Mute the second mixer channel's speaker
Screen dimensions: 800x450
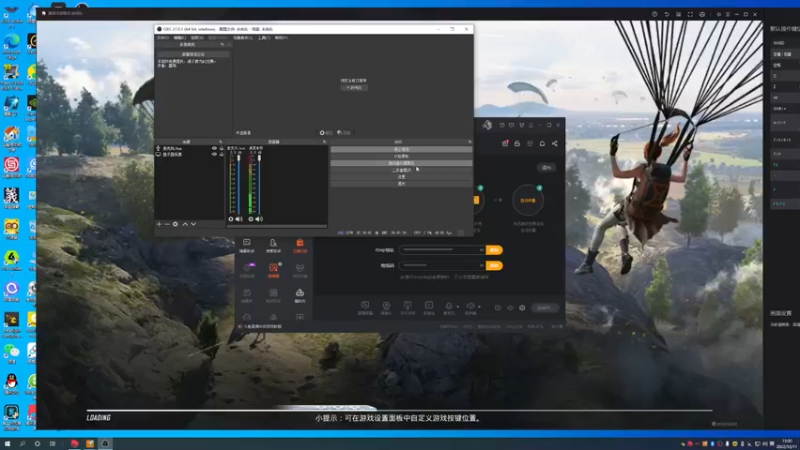pos(259,219)
